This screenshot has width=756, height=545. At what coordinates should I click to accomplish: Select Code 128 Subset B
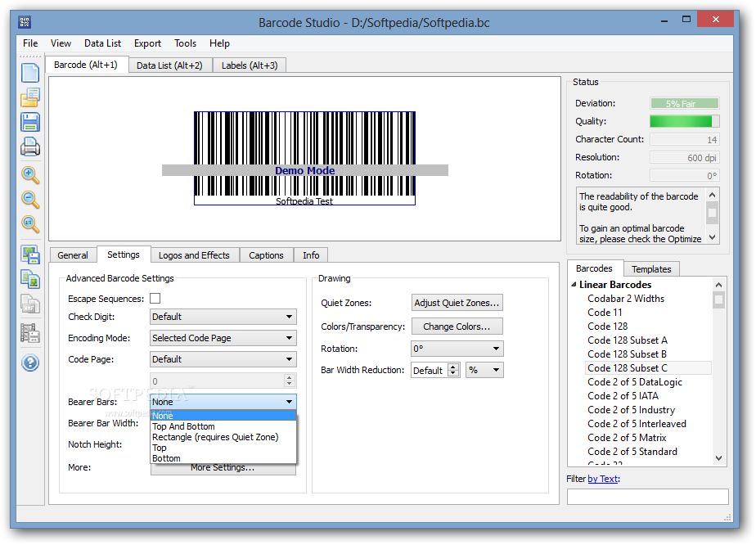coord(627,354)
